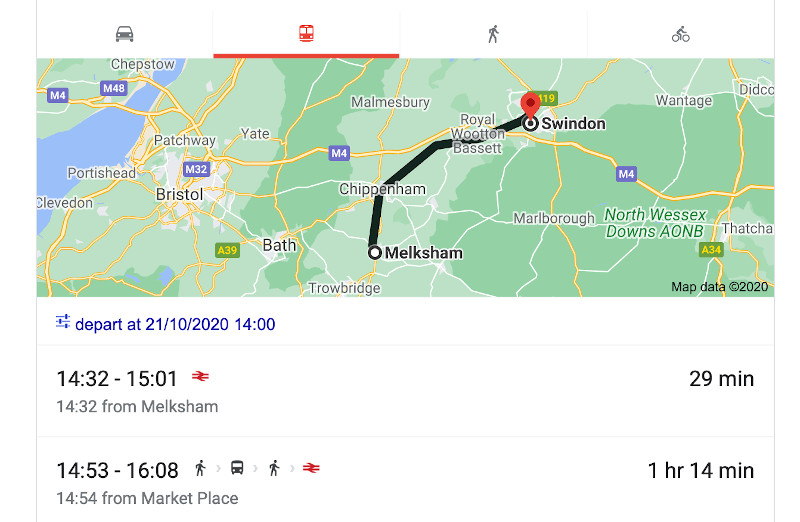Click the red Swindon destination pin
The image size is (800, 522).
click(x=531, y=104)
